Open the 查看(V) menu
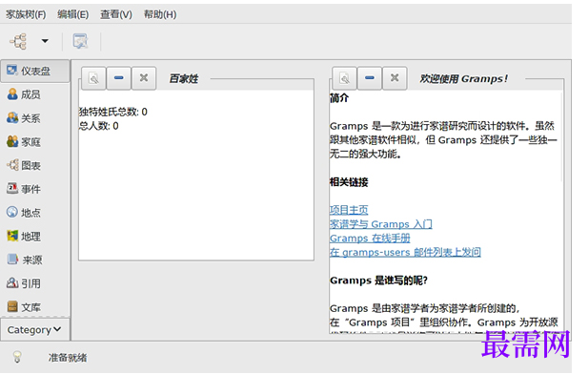 coord(116,14)
